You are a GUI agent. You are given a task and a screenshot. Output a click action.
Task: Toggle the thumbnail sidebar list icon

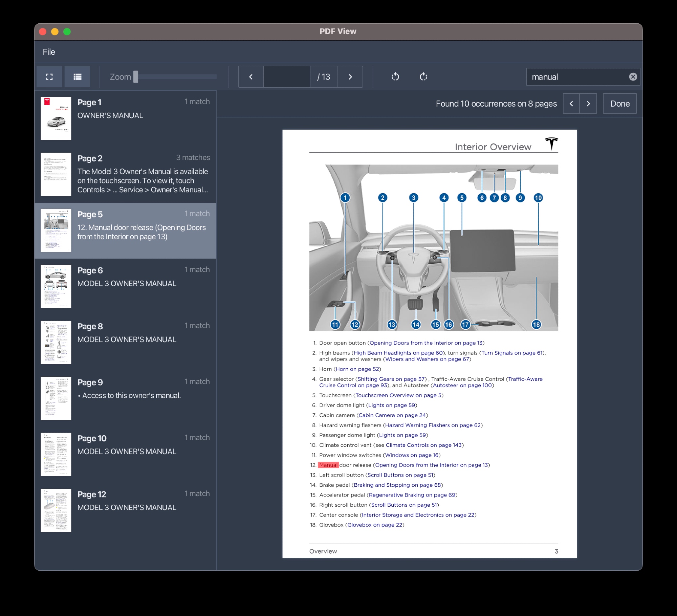[x=78, y=77]
